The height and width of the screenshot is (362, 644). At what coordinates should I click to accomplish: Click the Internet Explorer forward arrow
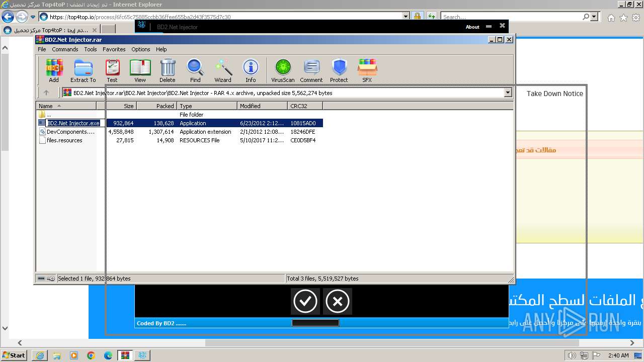tap(22, 17)
